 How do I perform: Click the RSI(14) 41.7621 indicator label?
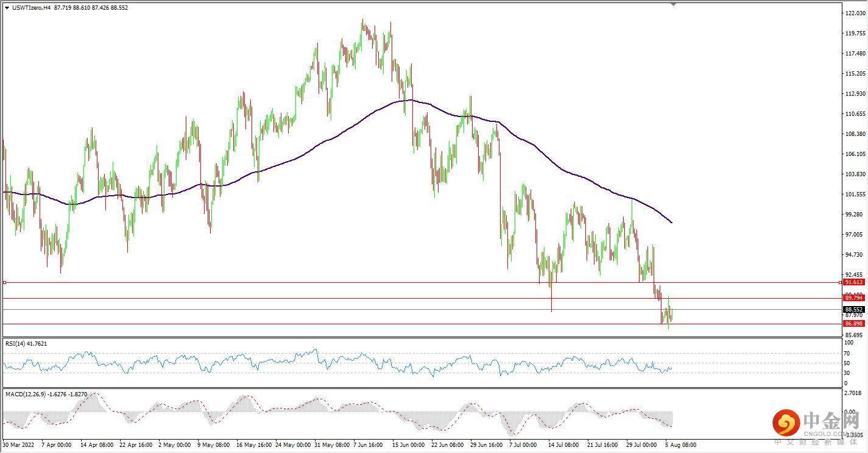point(26,344)
